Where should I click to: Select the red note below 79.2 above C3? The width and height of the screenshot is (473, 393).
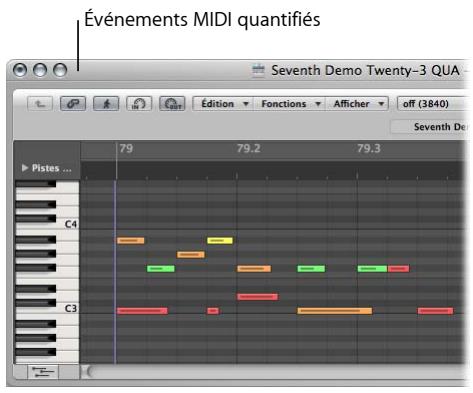257,296
